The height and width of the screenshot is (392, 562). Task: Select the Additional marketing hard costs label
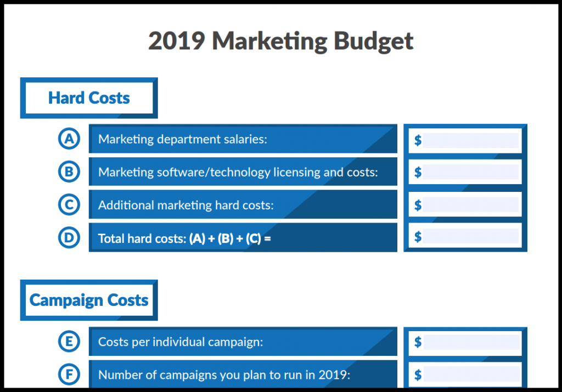[186, 205]
